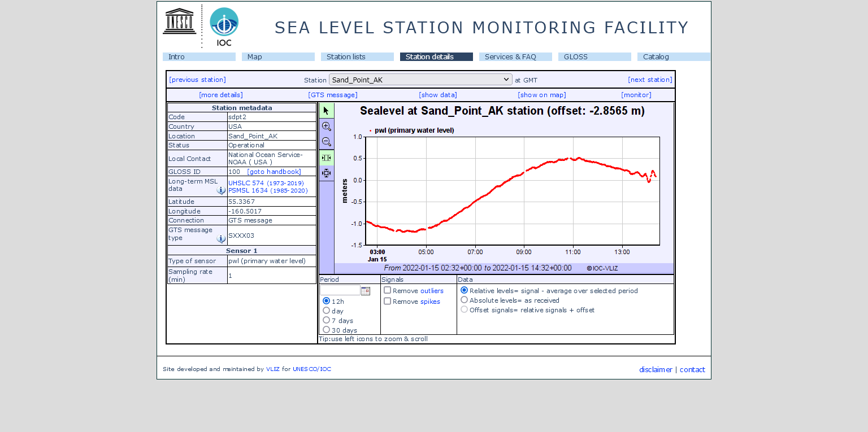Screen dimensions: 868x432
Task: Choose Absolute levels data option
Action: pos(465,300)
